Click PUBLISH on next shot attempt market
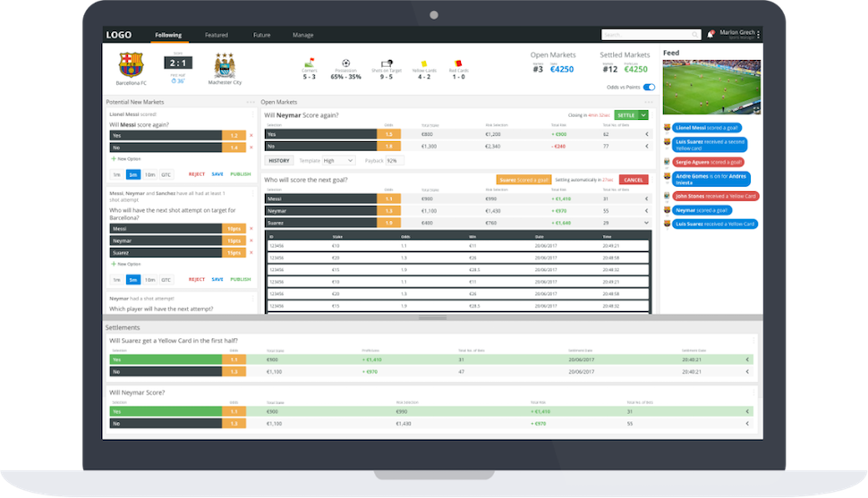The image size is (868, 498). (x=241, y=280)
